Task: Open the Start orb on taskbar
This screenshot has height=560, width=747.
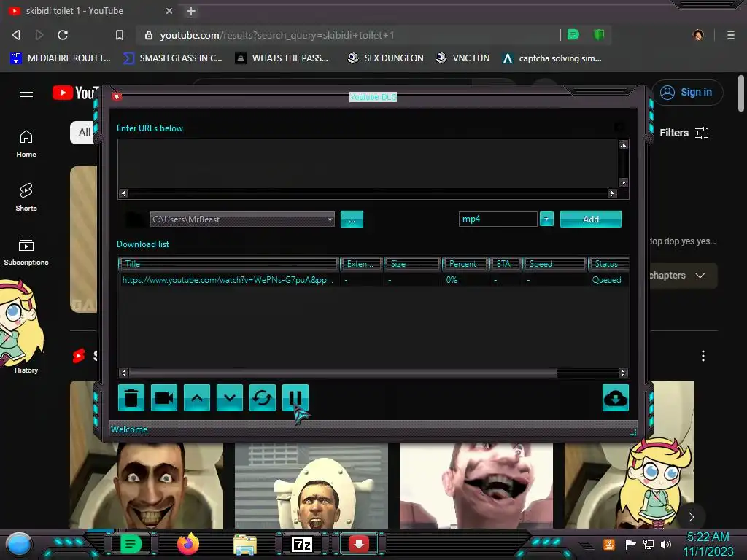Action: (x=19, y=545)
